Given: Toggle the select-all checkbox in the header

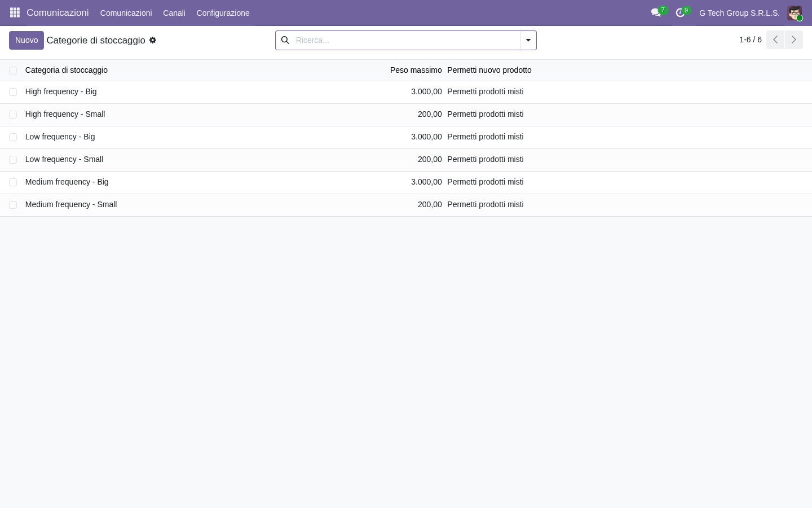Looking at the screenshot, I should click(x=13, y=71).
